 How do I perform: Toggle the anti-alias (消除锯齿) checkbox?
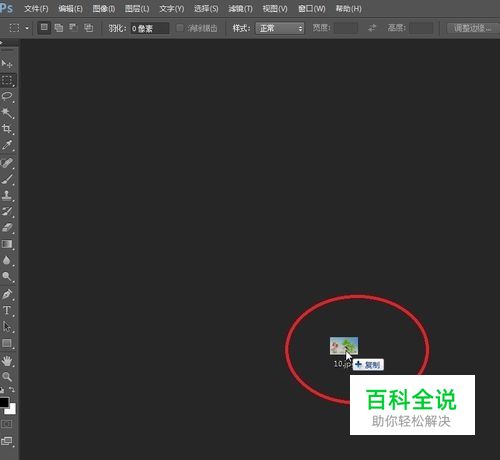[x=180, y=28]
